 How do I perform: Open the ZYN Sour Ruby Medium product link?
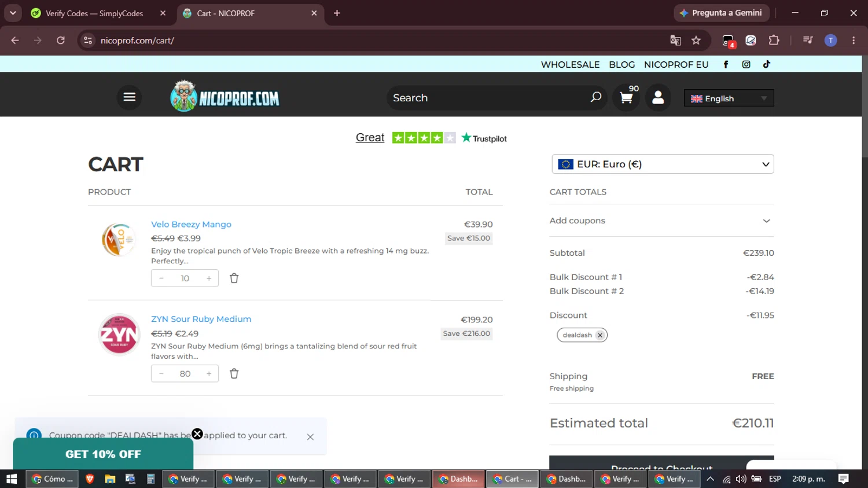pyautogui.click(x=201, y=319)
